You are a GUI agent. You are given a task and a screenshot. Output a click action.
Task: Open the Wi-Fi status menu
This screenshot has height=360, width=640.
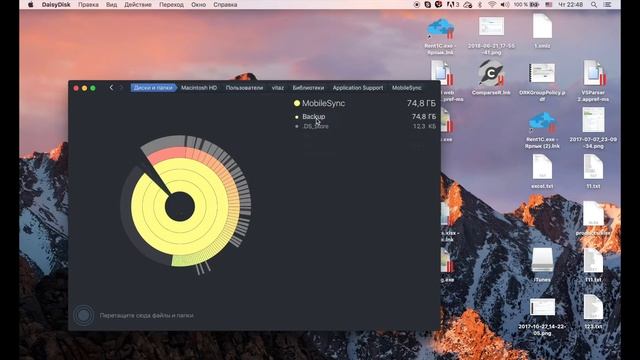pyautogui.click(x=492, y=4)
